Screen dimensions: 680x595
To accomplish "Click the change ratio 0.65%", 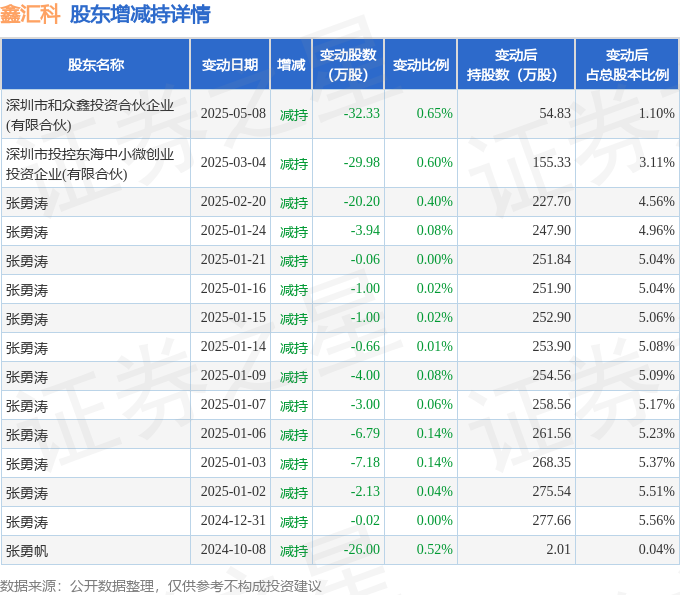I will coord(435,113).
